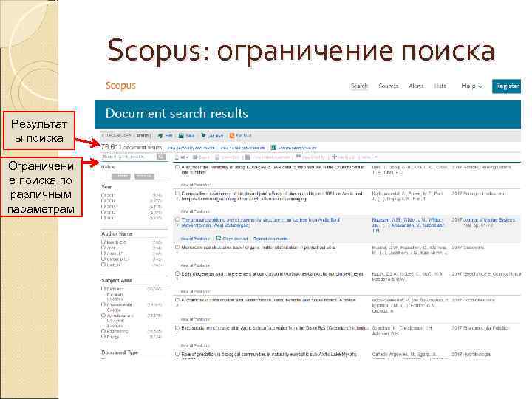The height and width of the screenshot is (399, 532).
Task: Open the Search menu item
Action: point(359,86)
